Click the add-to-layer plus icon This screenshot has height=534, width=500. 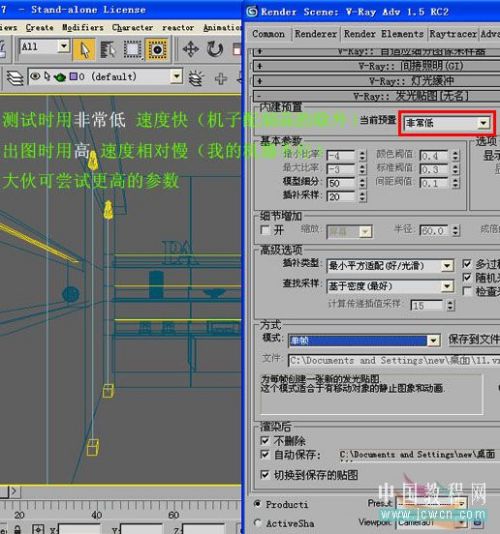(x=221, y=78)
